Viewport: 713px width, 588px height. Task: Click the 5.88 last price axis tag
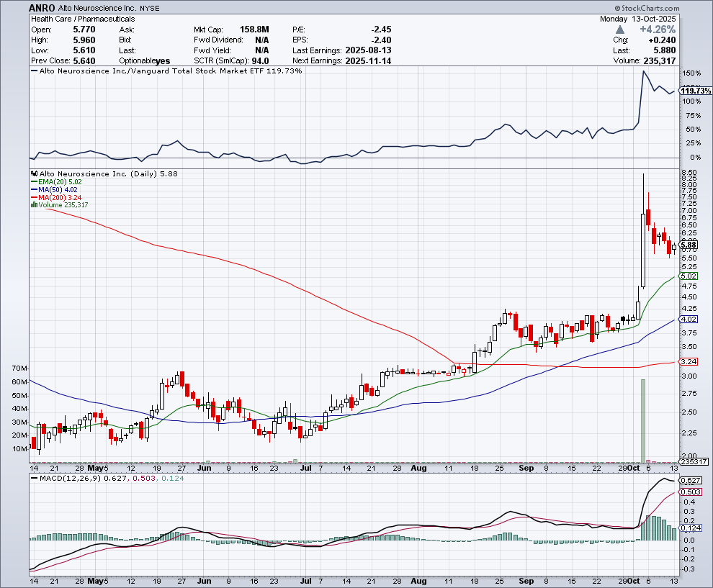tap(689, 245)
